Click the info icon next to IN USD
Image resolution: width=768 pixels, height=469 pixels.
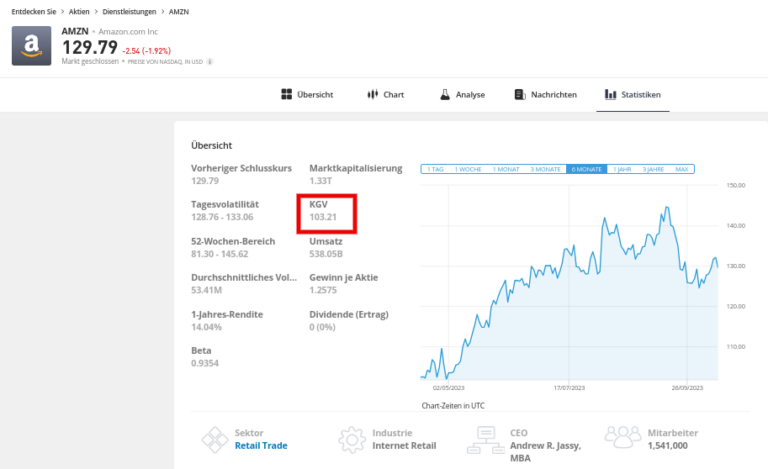point(210,62)
